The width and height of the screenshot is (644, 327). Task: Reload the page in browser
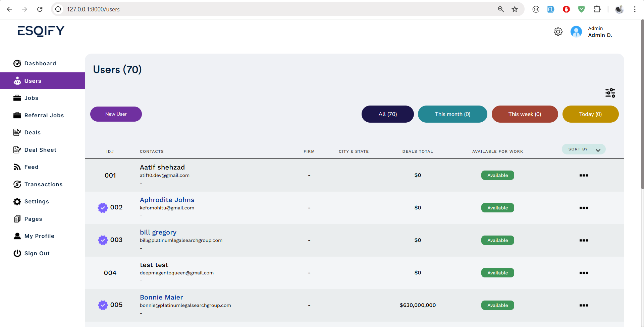(40, 9)
